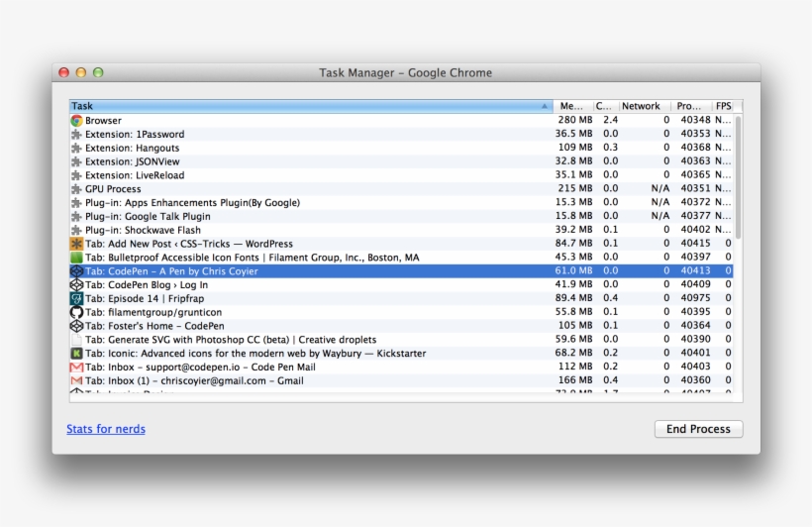Viewport: 812px width, 527px height.
Task: Click the CodePen favicon of A Pen by Chris Coyier
Action: (x=76, y=271)
